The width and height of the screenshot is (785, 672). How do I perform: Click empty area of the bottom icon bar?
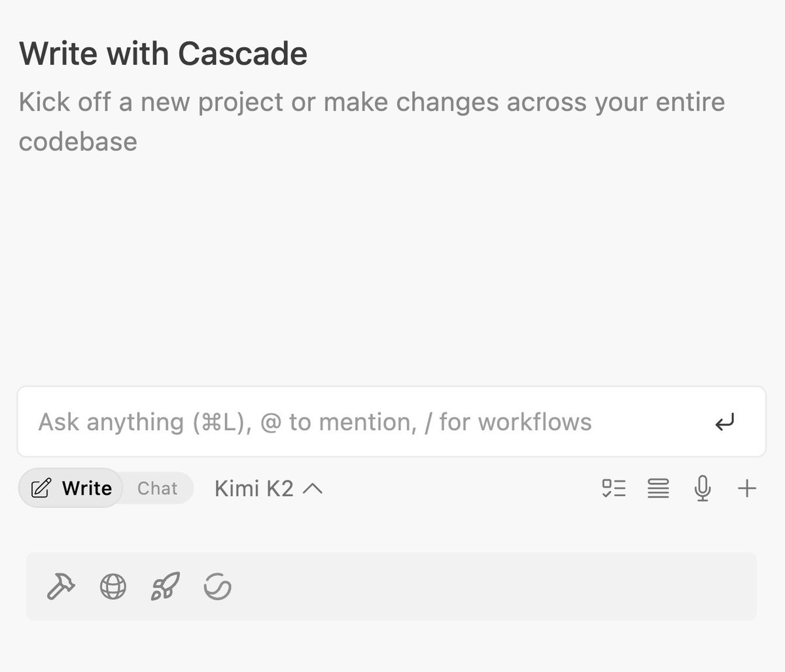497,586
